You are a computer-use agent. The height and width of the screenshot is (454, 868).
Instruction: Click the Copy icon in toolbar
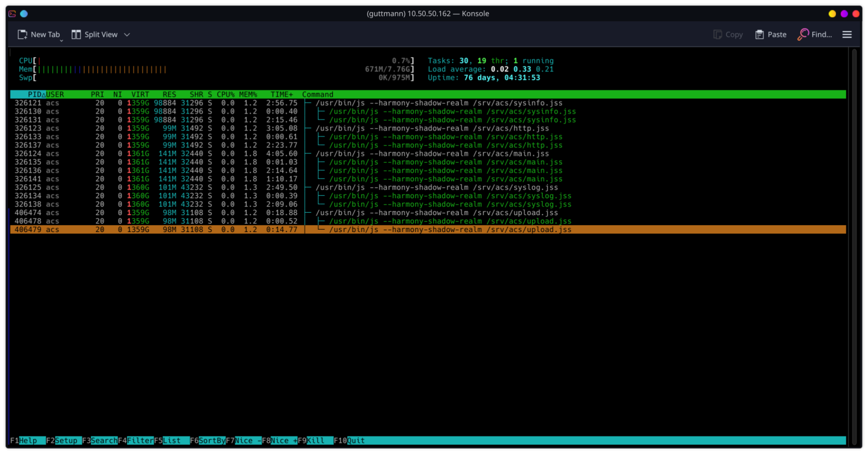(x=718, y=35)
